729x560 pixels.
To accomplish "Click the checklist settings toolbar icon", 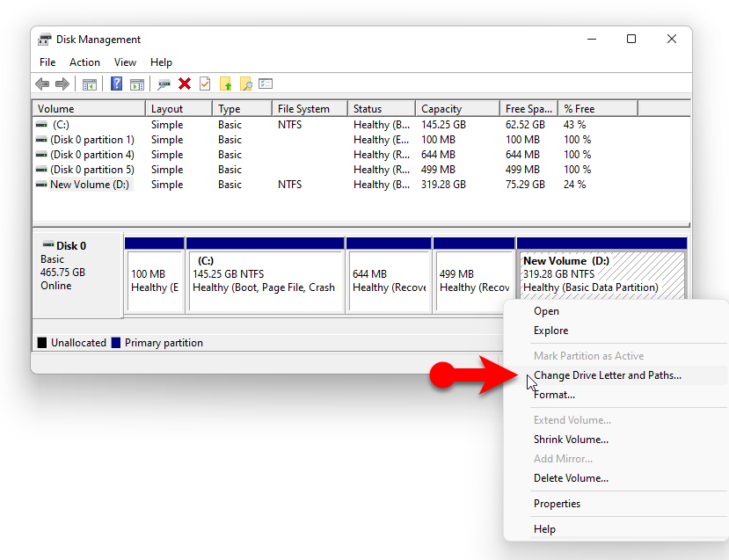I will 266,84.
